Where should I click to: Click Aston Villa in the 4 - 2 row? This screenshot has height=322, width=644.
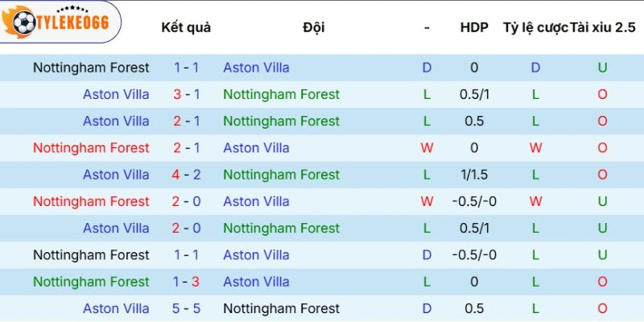pos(116,175)
